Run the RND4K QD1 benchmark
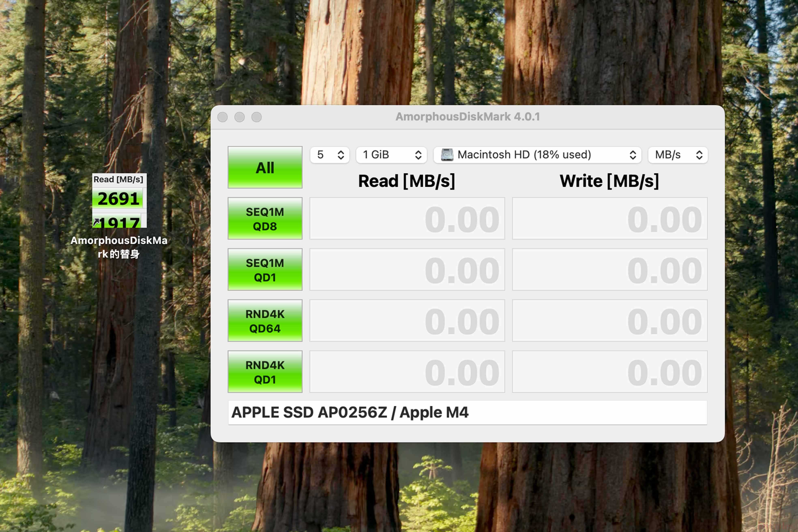Image resolution: width=798 pixels, height=532 pixels. [x=265, y=372]
